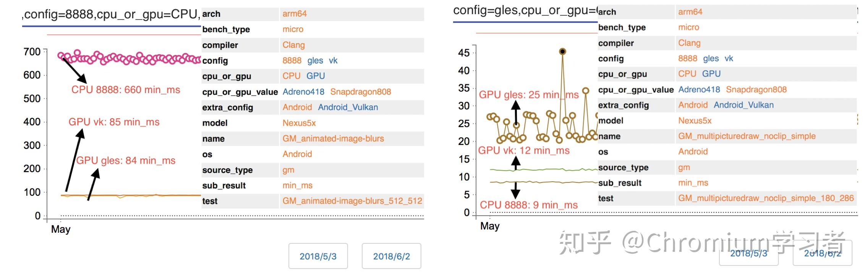
Task: Click Nexus5x model value in right panel
Action: click(x=695, y=121)
